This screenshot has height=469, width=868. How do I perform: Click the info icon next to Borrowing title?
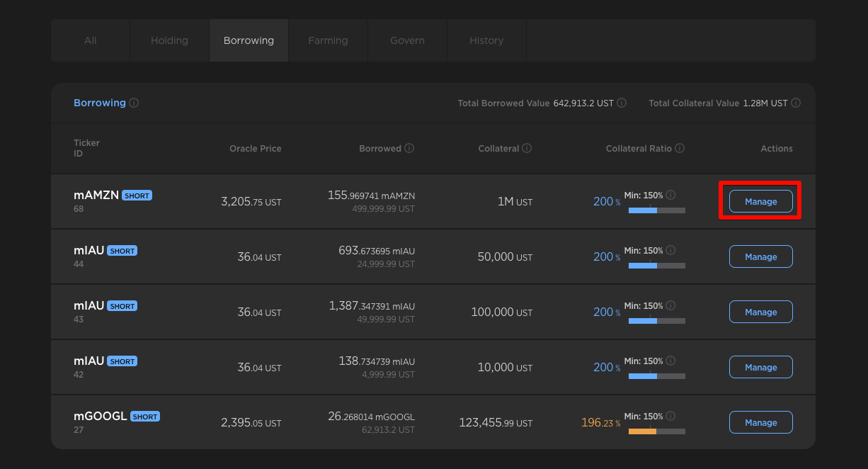(134, 103)
